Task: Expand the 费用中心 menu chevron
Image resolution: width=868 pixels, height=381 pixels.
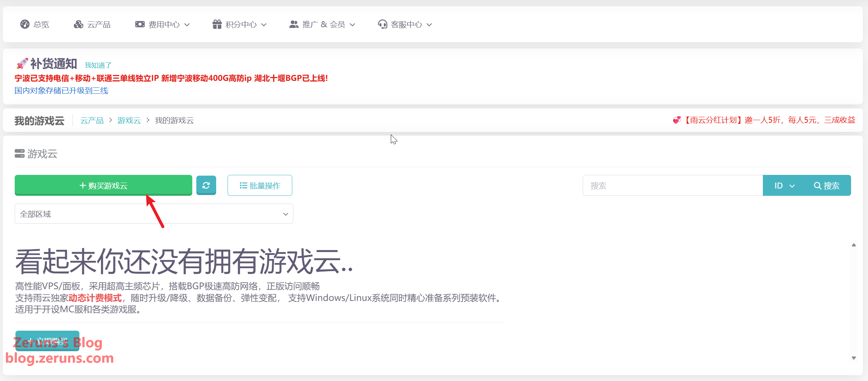Action: (x=187, y=25)
